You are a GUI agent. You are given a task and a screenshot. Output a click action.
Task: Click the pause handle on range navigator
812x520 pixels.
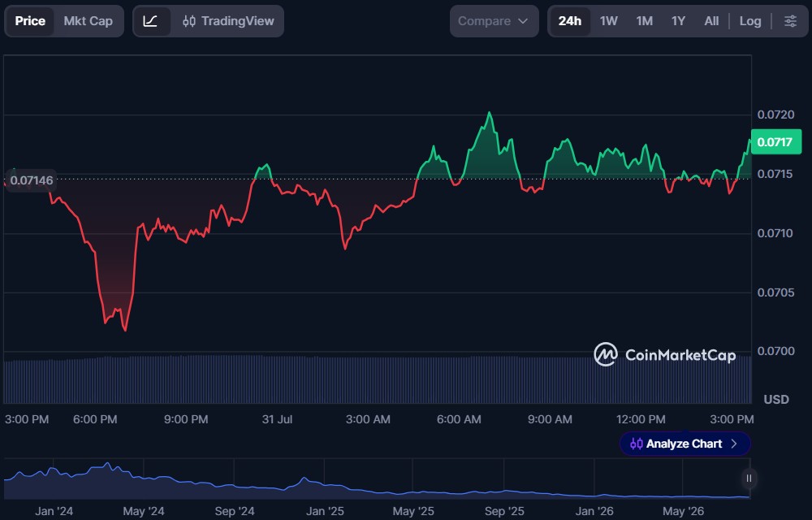pyautogui.click(x=749, y=478)
